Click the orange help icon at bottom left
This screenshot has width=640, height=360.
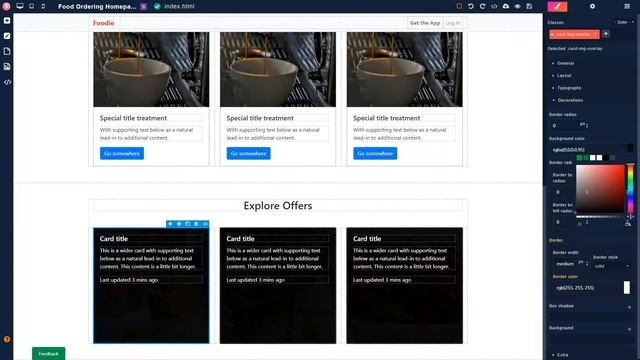(x=7, y=339)
